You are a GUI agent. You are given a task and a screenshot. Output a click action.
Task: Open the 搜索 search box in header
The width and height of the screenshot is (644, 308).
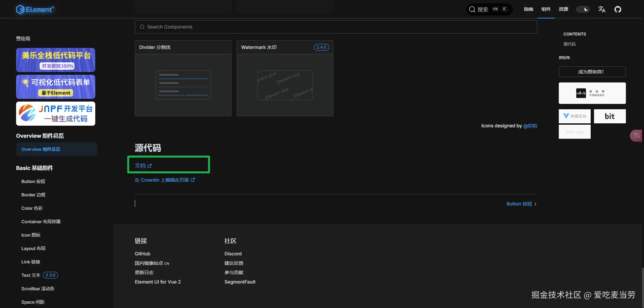[x=489, y=9]
